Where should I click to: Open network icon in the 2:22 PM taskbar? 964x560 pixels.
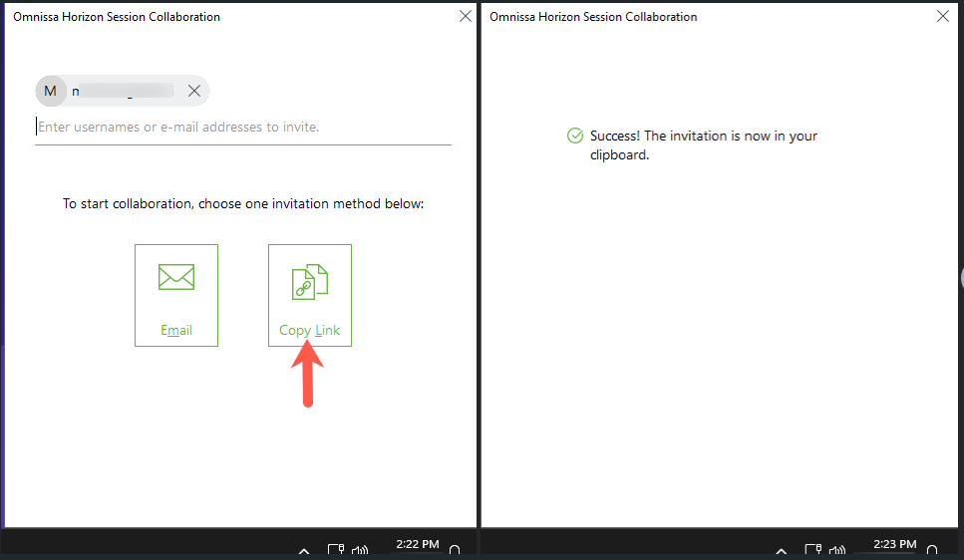[336, 549]
